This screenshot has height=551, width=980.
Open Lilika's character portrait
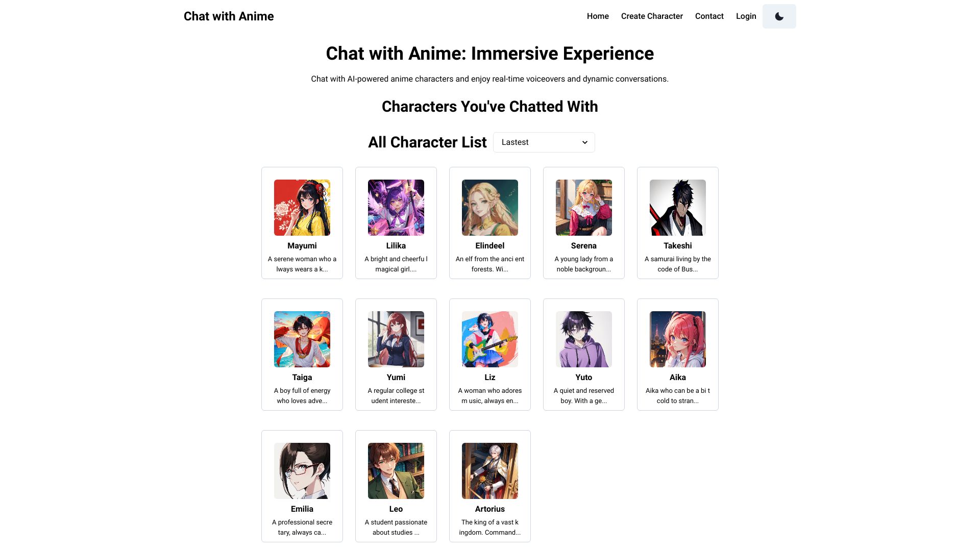click(x=396, y=208)
